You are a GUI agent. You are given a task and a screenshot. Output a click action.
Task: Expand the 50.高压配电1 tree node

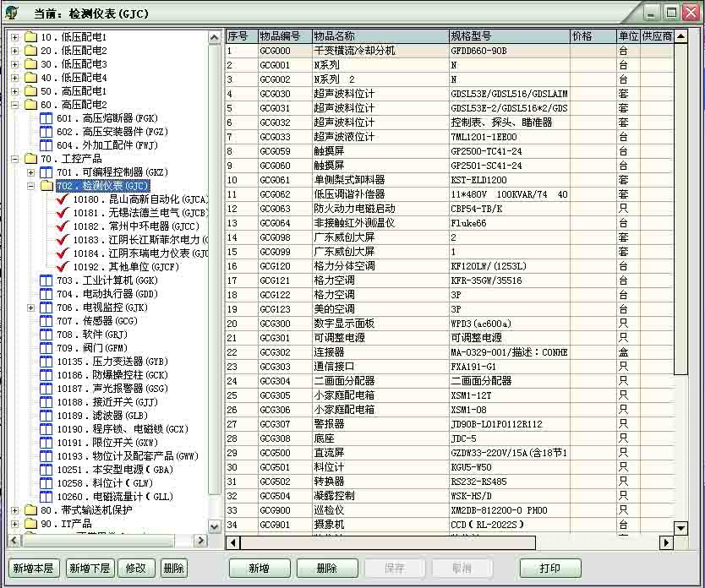click(14, 91)
